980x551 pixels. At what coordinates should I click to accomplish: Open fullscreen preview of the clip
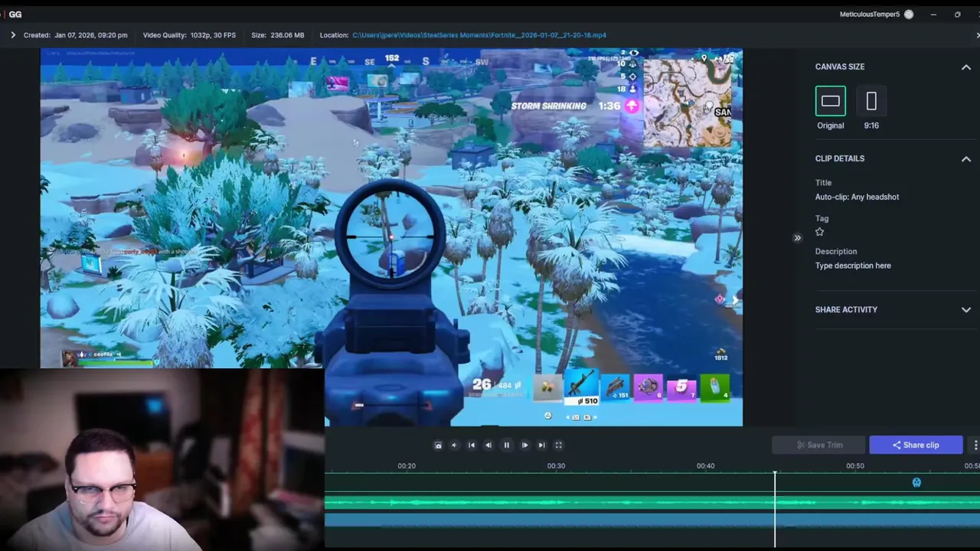pos(558,445)
